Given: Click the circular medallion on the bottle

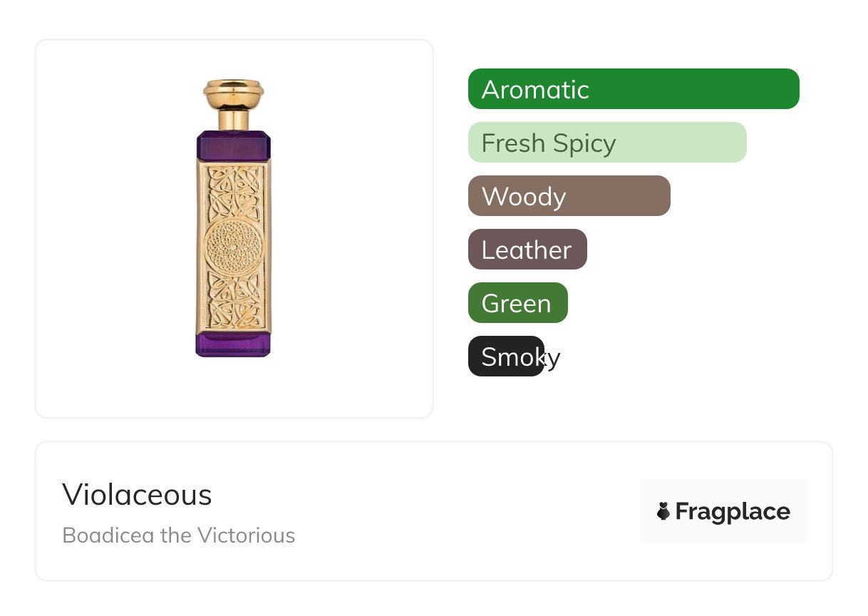Looking at the screenshot, I should [234, 245].
